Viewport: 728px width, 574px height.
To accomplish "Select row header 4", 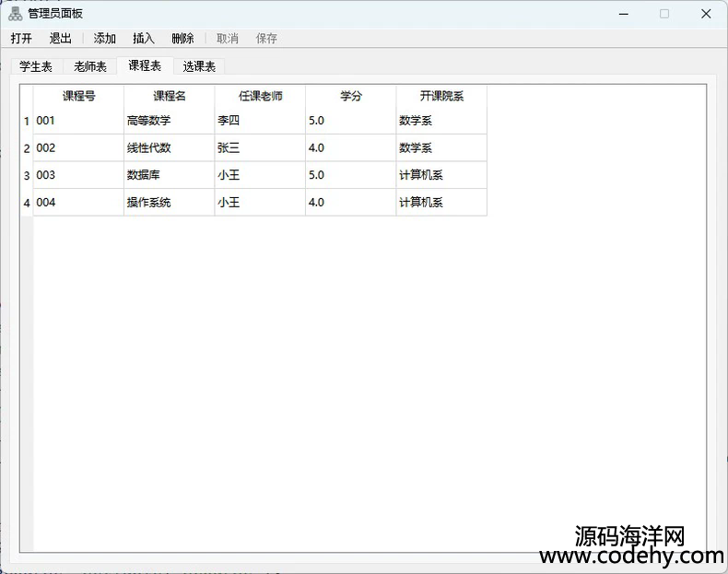I will pos(27,203).
